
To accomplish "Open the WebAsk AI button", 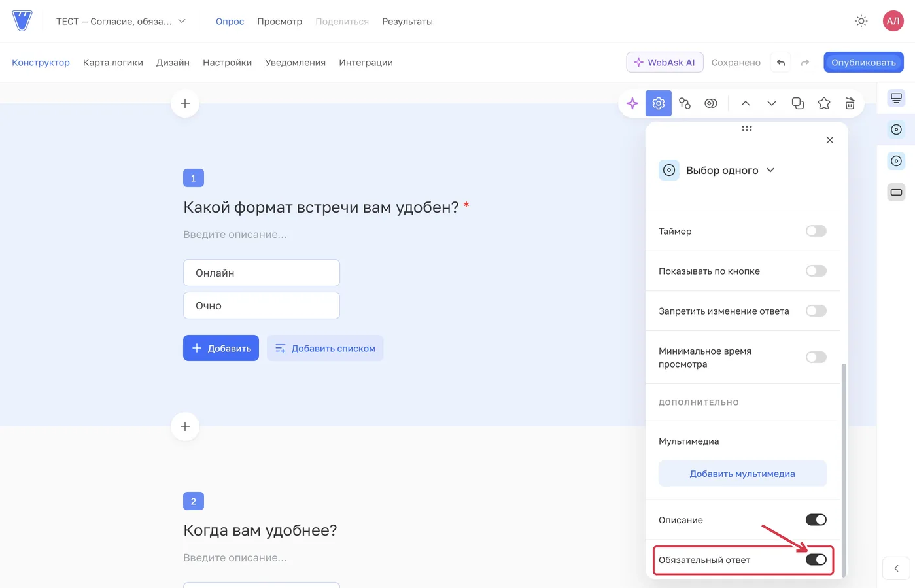I will (665, 62).
